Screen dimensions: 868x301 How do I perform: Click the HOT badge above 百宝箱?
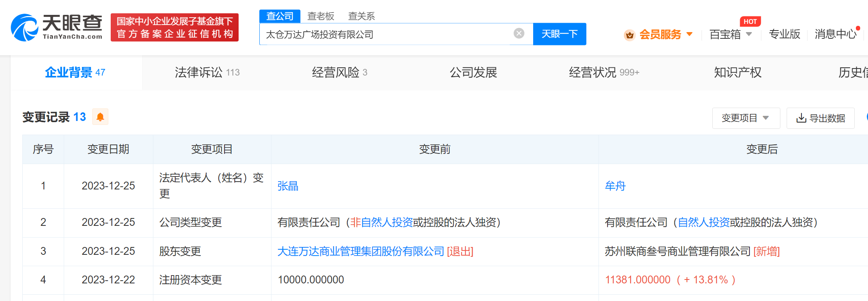(x=750, y=22)
